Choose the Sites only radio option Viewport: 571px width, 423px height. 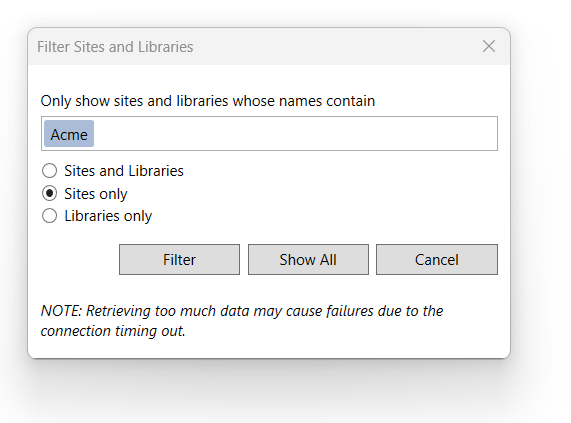[50, 193]
